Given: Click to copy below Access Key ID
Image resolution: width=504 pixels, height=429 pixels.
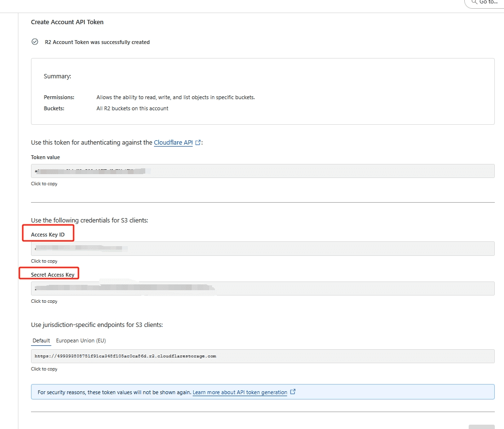Looking at the screenshot, I should click(44, 261).
